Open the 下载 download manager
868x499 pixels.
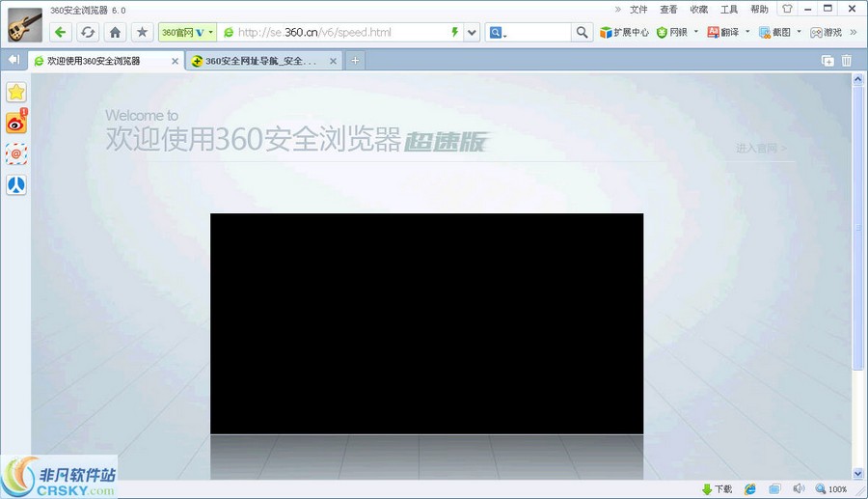pos(717,489)
